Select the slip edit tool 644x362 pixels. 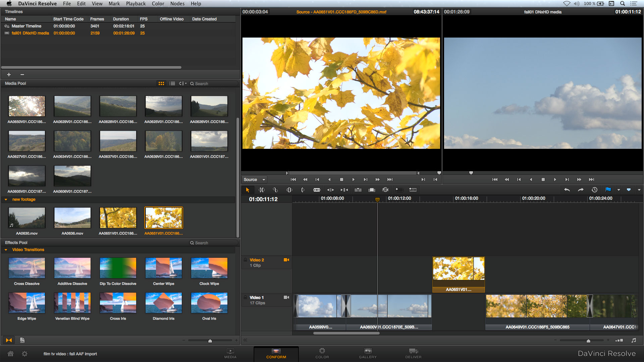pos(289,190)
